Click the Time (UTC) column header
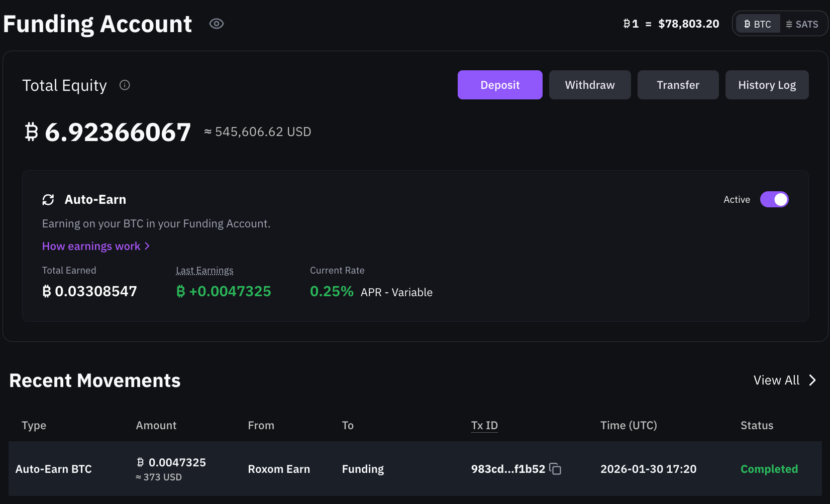This screenshot has width=830, height=504. click(x=629, y=425)
